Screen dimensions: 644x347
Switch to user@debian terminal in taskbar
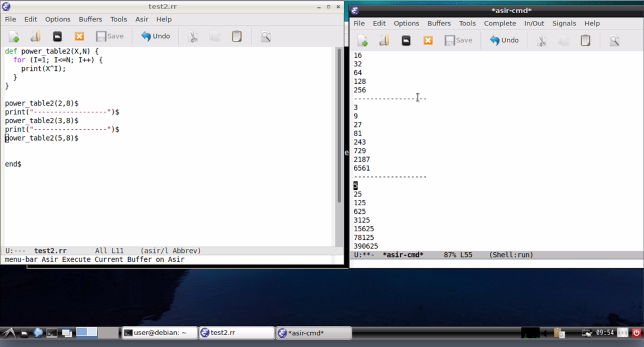159,333
